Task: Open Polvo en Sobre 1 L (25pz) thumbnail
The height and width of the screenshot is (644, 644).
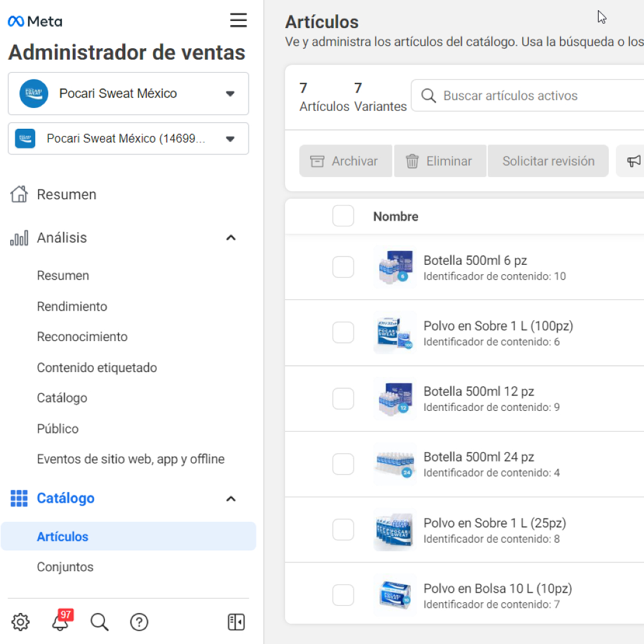Action: (x=395, y=530)
